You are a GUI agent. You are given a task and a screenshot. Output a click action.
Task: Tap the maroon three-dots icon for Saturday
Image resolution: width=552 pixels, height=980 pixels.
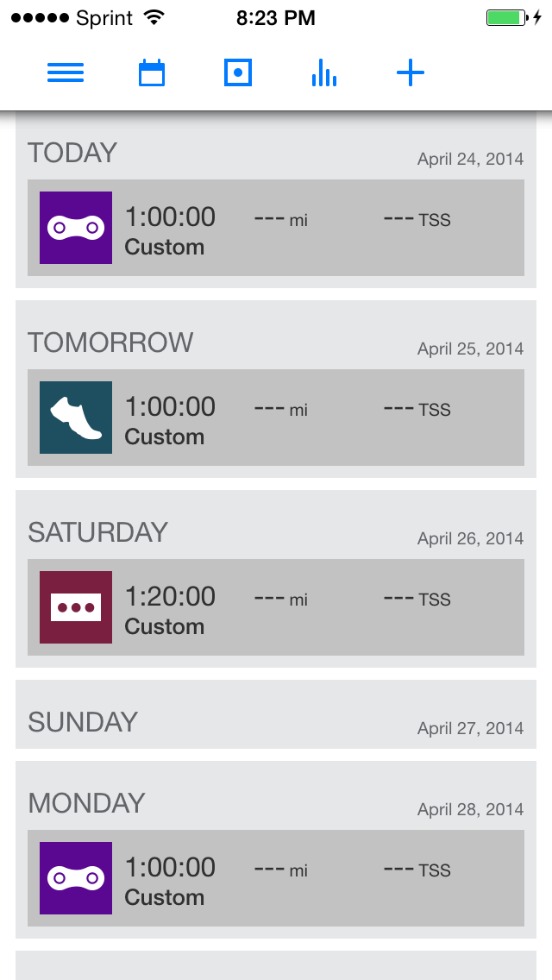pyautogui.click(x=76, y=607)
